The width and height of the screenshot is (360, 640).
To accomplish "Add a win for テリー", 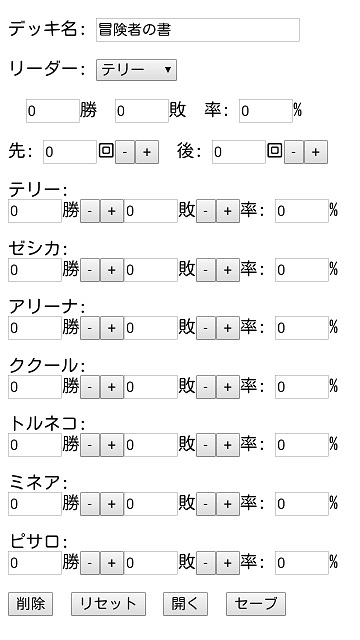I will click(112, 211).
